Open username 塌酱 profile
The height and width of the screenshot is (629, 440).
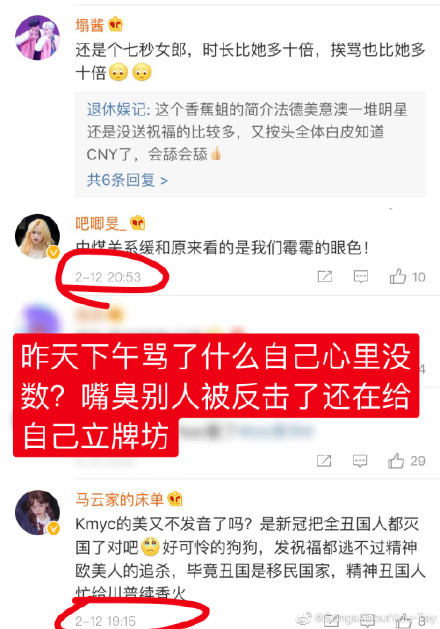pos(89,25)
